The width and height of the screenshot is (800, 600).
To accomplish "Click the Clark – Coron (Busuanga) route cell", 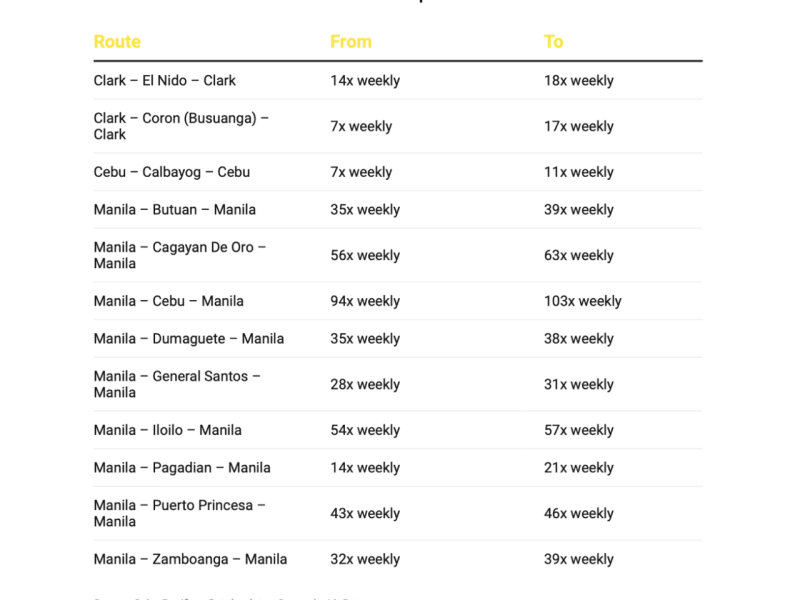I will 181,126.
